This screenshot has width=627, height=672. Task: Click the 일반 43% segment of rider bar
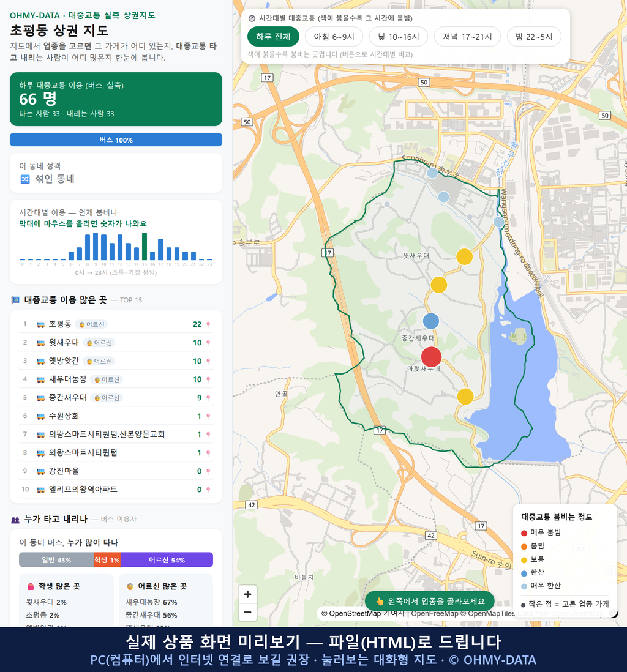(x=56, y=560)
